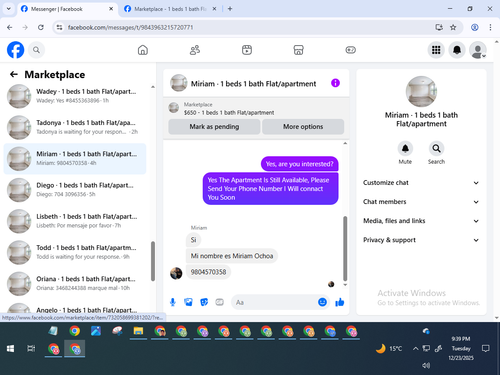Open Task View on the taskbar

pos(31,349)
